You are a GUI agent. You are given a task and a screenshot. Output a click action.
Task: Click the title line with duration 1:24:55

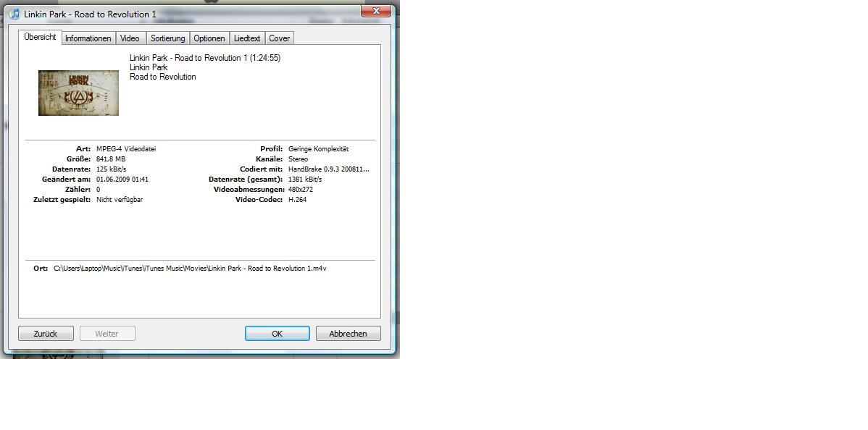tap(205, 58)
